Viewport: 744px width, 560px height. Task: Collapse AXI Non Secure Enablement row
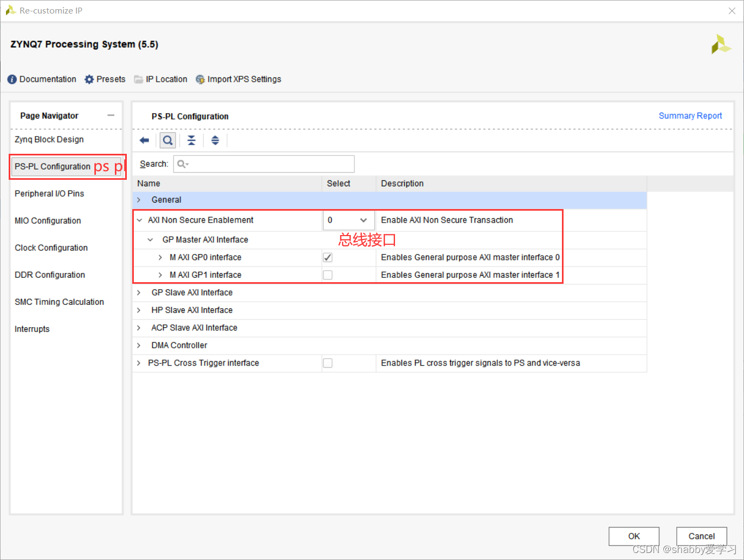pyautogui.click(x=139, y=220)
